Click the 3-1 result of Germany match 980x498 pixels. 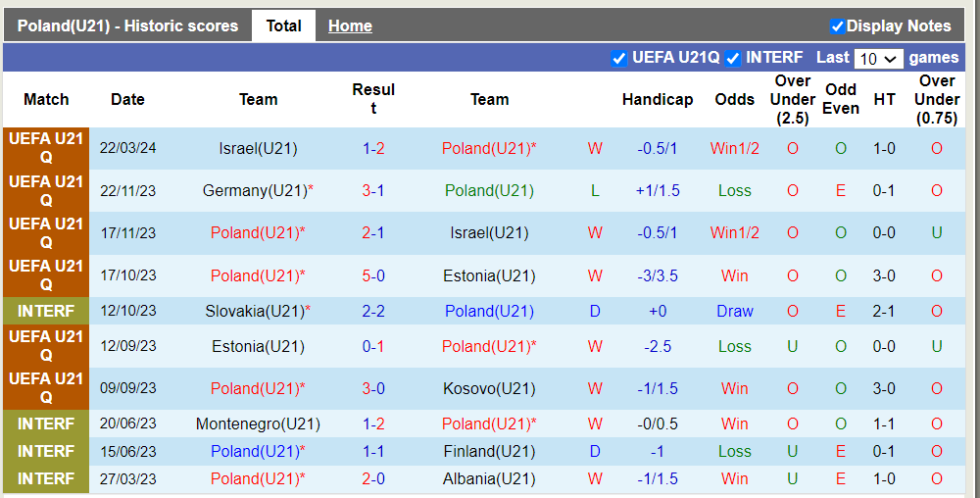(373, 191)
